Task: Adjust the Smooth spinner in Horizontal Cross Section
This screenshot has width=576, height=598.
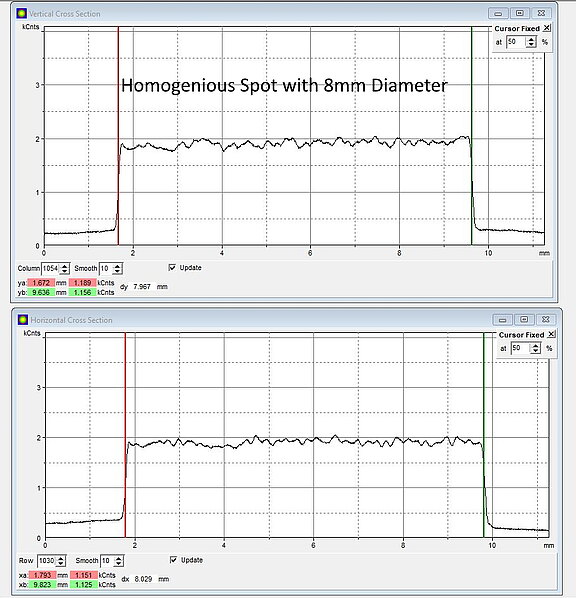Action: point(119,561)
